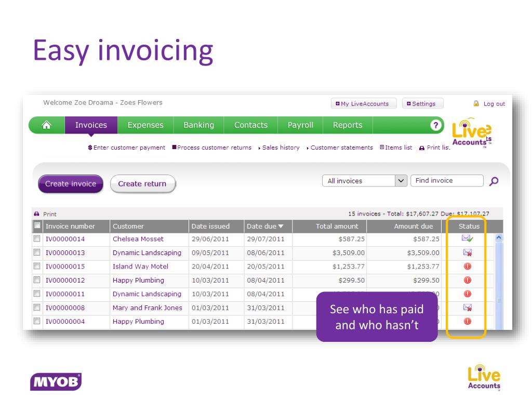Open invoice IV00000012 link
Viewport: 532px width, 399px height.
click(65, 280)
